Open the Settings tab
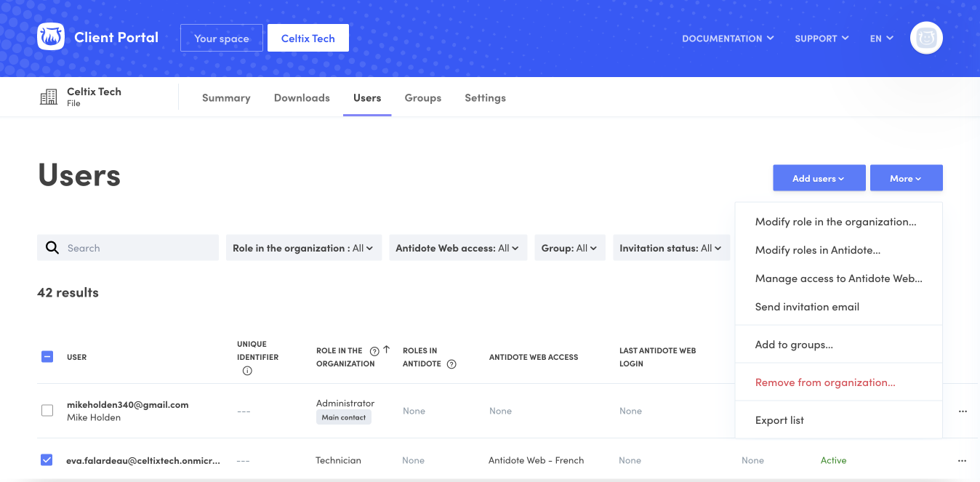The image size is (980, 482). pyautogui.click(x=485, y=97)
